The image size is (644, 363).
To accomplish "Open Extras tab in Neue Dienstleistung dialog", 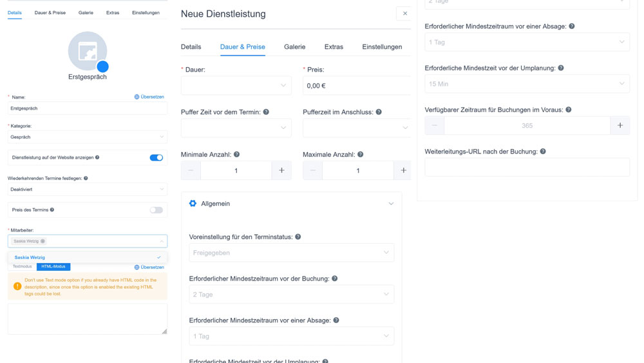I will (334, 47).
